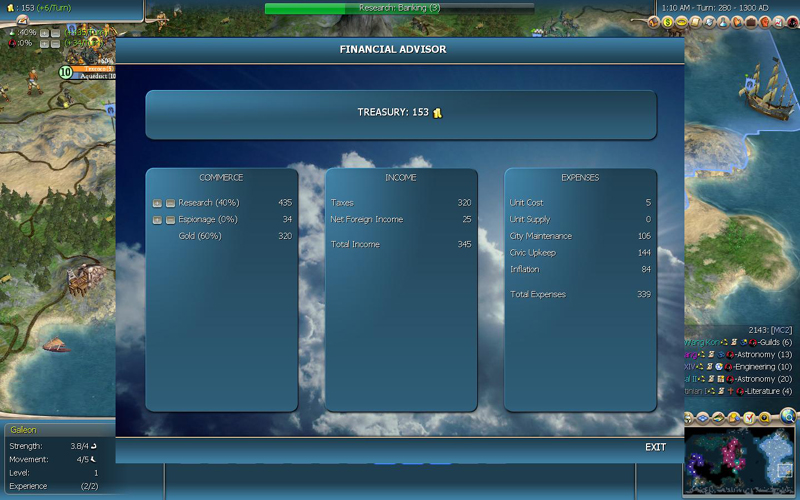Click the top-left gold 153 (+6/Turn) readout
The image size is (800, 500).
(x=40, y=8)
